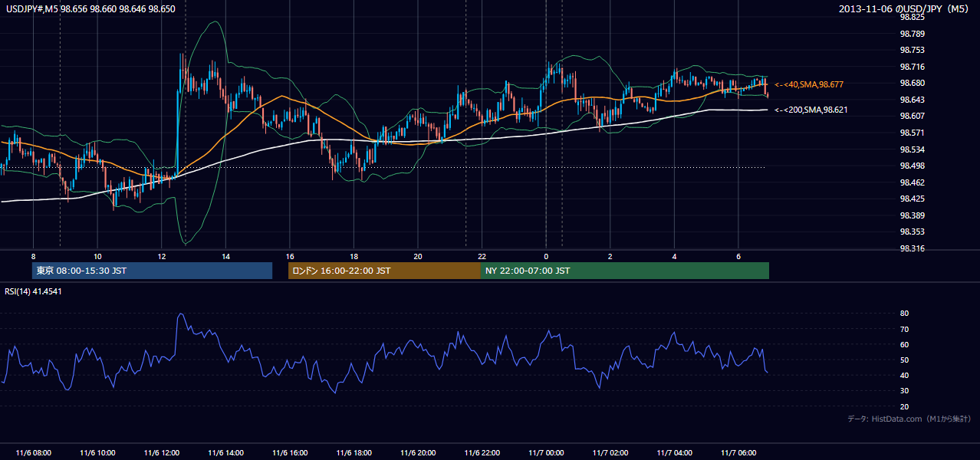Click price axis value 98.825
The image size is (980, 460).
(913, 17)
